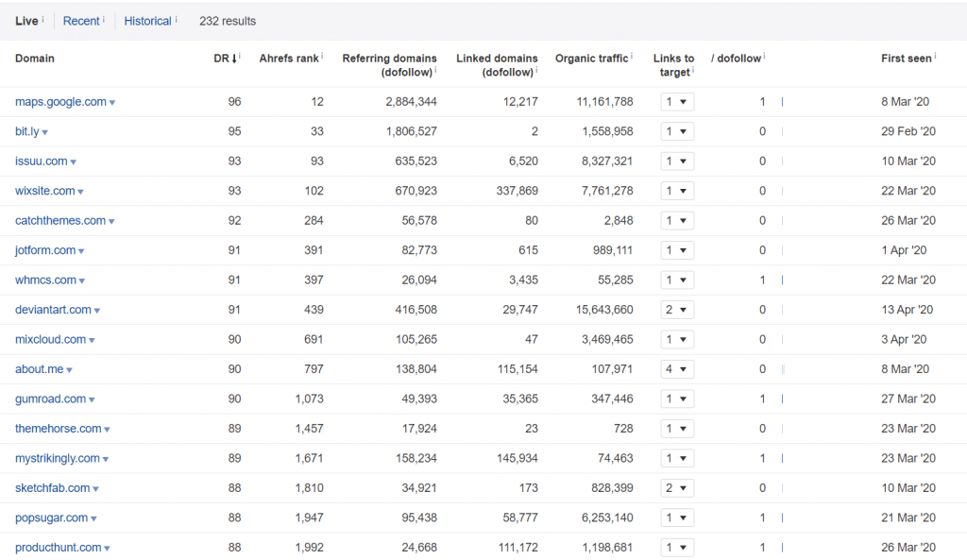This screenshot has height=560, width=967.
Task: Open issuu.com domain link
Action: coord(42,161)
